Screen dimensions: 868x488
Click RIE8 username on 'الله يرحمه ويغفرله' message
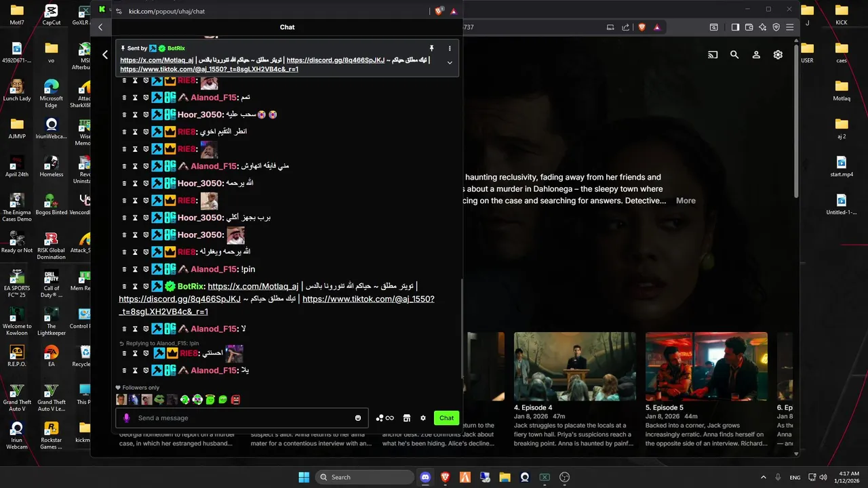click(187, 252)
